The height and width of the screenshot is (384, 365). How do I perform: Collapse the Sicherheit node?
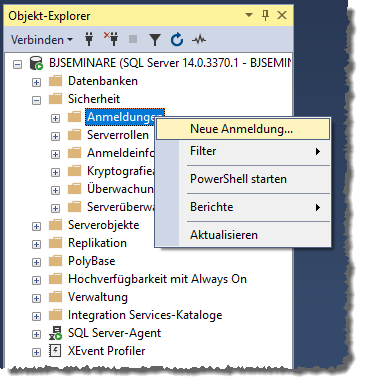point(36,100)
